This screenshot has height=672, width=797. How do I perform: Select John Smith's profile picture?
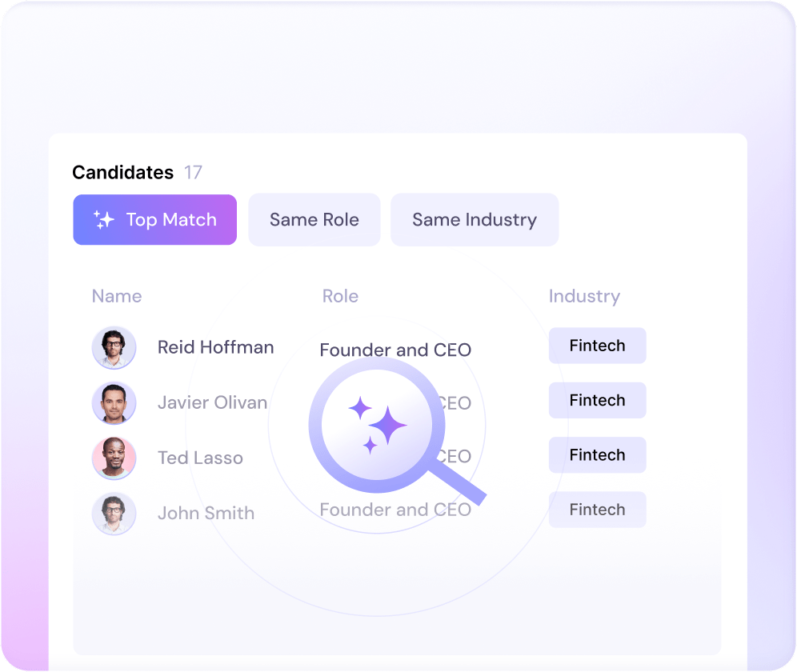point(114,513)
